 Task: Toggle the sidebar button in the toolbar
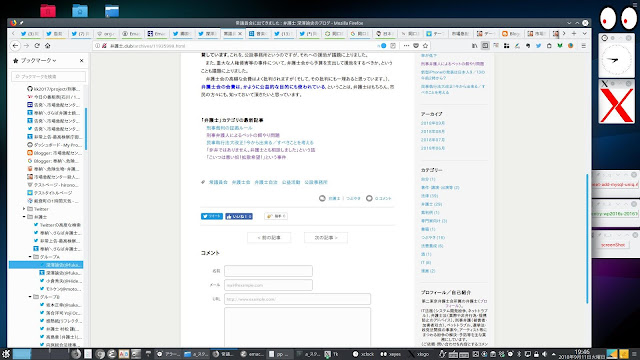point(485,46)
